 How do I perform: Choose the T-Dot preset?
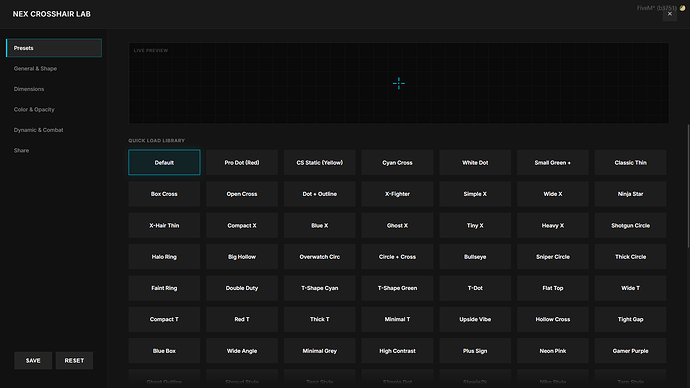coord(475,288)
